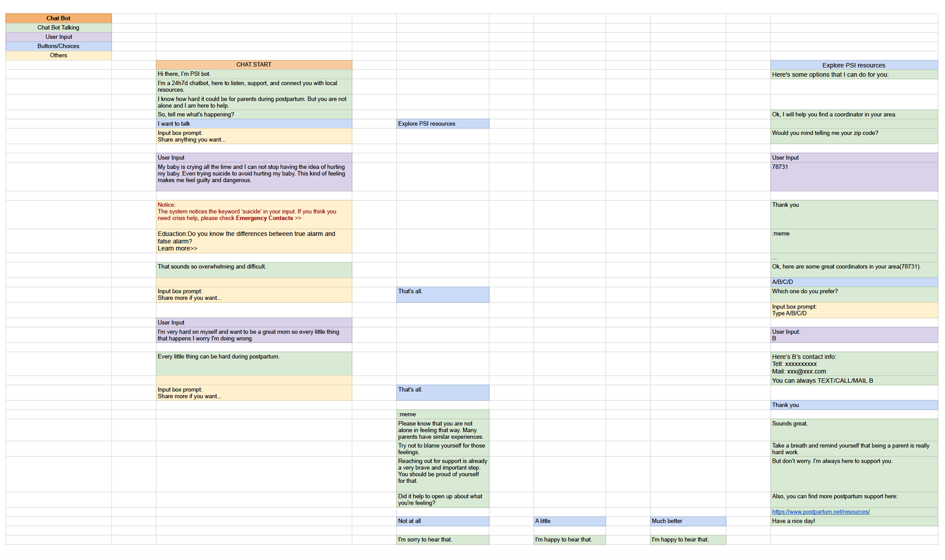Image resolution: width=945 pixels, height=560 pixels.
Task: Select 'You can always TEXT/CALL/MAIL B' cell
Action: tap(854, 380)
